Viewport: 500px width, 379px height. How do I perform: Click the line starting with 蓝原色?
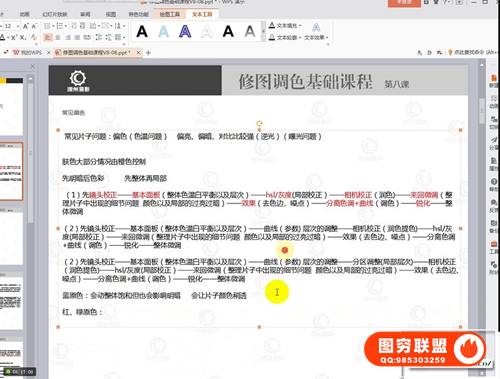tap(154, 295)
